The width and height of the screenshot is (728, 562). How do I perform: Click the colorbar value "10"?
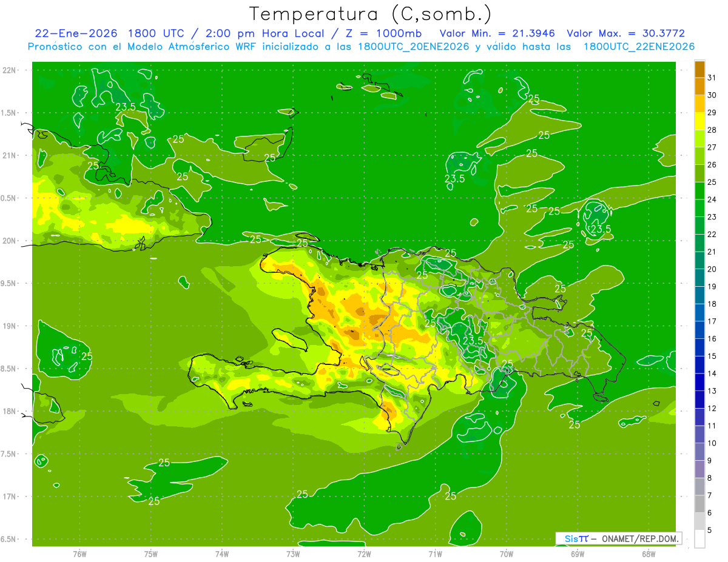[x=712, y=443]
